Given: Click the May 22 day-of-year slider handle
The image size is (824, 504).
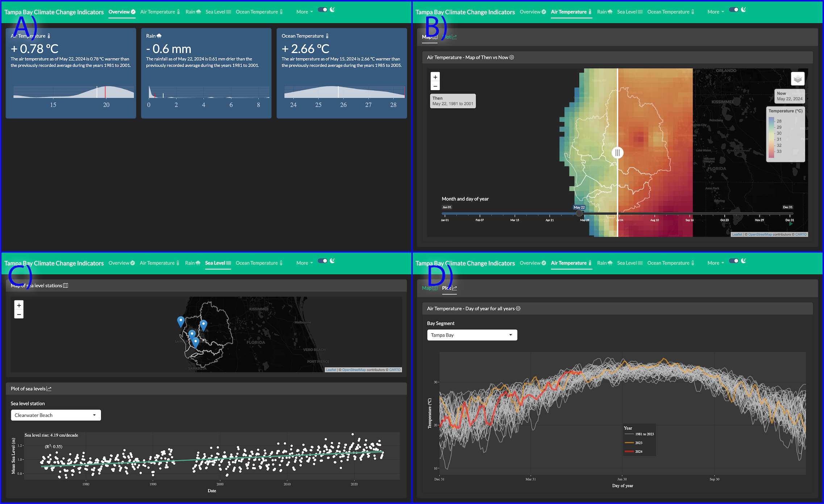Looking at the screenshot, I should coord(579,213).
